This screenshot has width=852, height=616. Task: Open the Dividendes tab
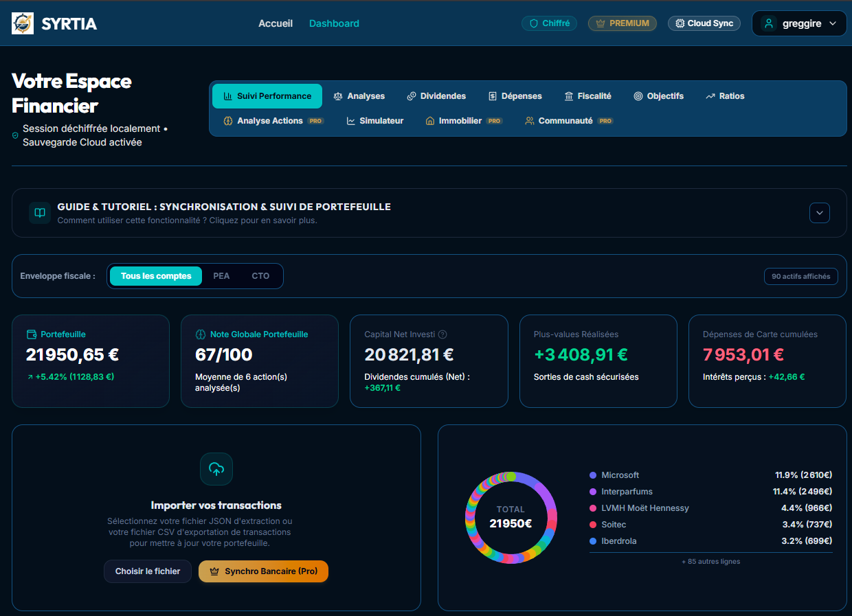tap(436, 96)
